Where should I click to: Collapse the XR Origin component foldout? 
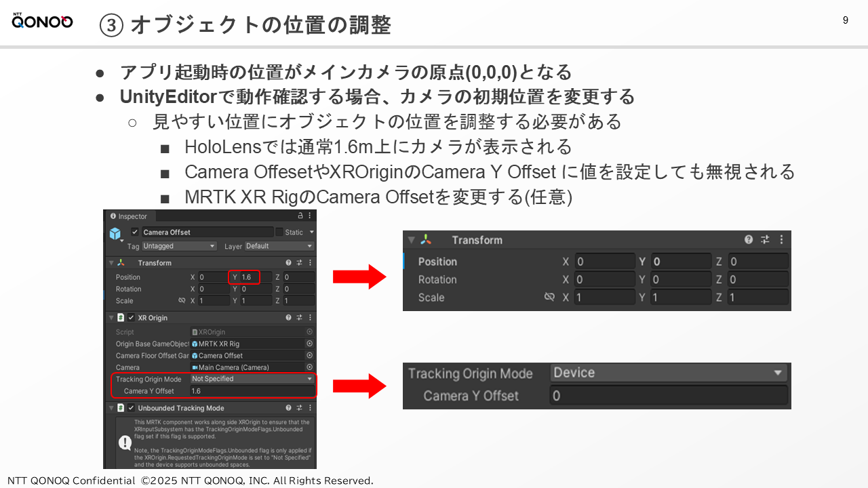click(111, 317)
